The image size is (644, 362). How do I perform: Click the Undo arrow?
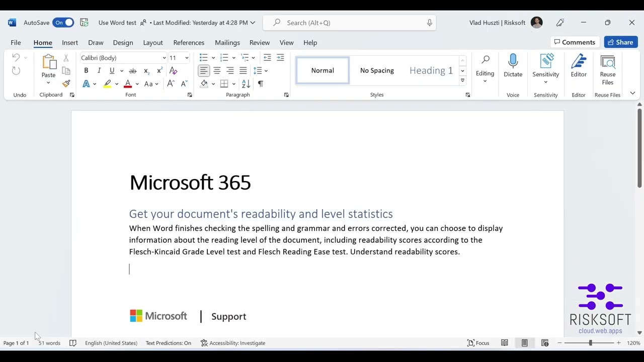coord(16,58)
